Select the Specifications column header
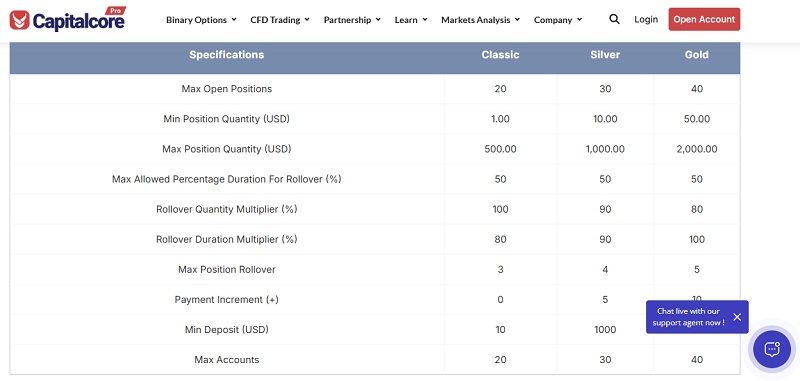 (x=227, y=55)
